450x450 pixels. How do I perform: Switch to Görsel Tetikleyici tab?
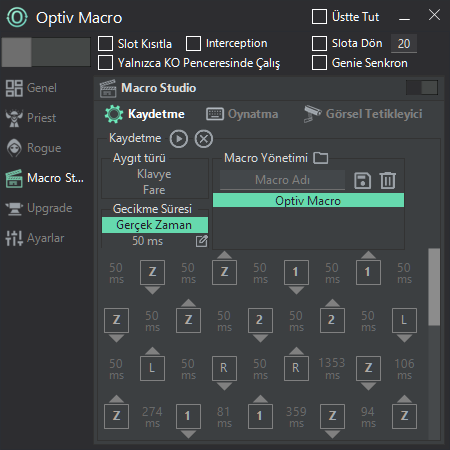(x=363, y=114)
